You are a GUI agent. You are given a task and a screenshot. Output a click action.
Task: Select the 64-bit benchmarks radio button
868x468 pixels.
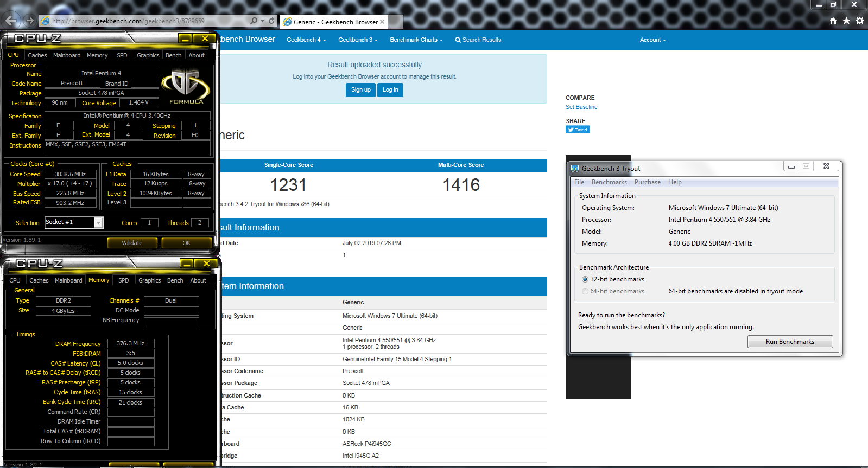585,291
